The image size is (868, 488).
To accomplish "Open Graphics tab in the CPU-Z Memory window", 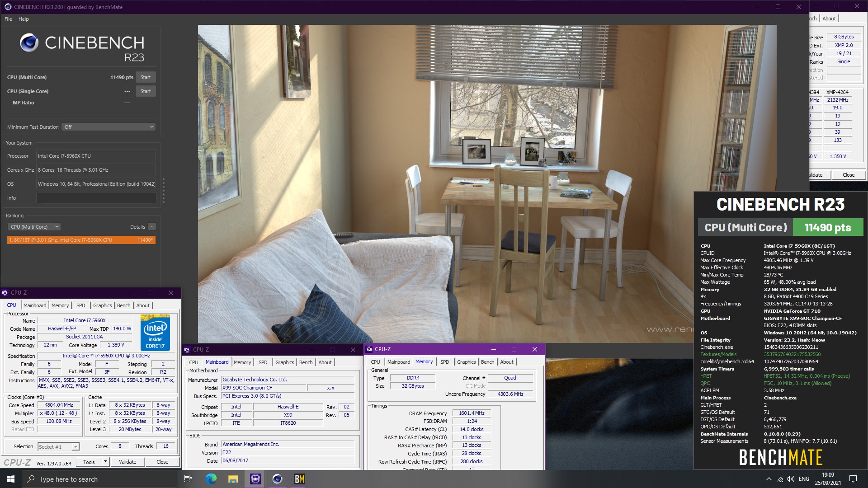I will click(466, 362).
